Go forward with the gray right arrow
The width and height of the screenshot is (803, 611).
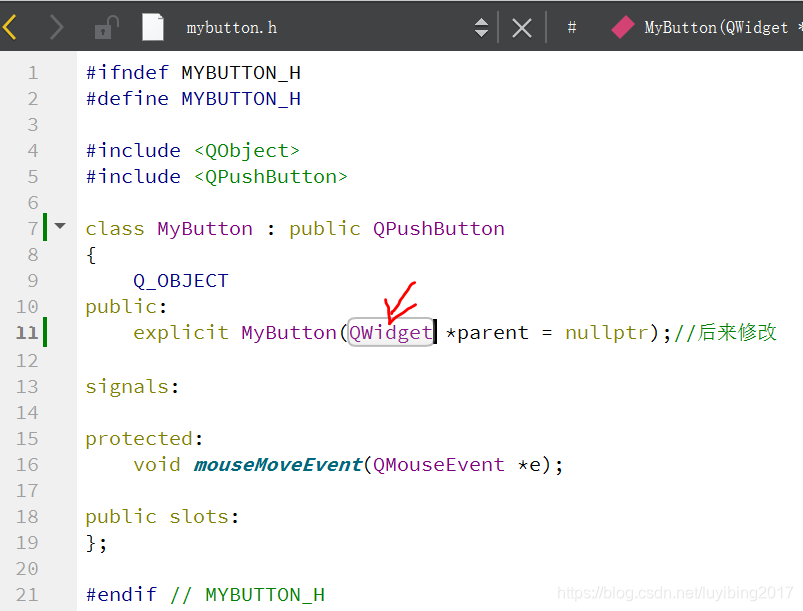[x=56, y=27]
